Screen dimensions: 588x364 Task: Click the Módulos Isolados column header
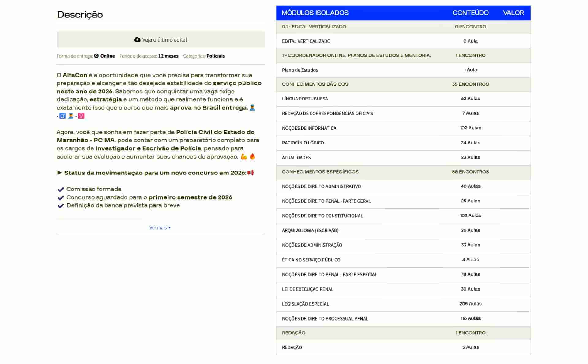(x=315, y=13)
